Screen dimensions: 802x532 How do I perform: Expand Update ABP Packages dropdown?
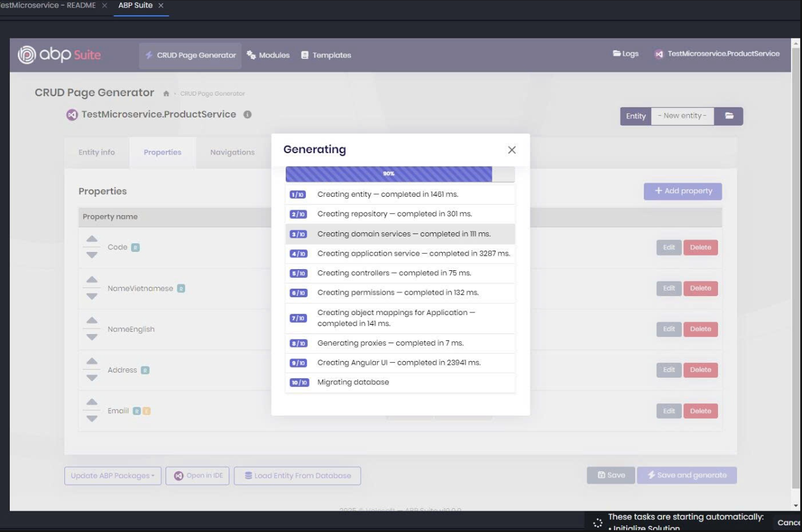click(x=113, y=476)
